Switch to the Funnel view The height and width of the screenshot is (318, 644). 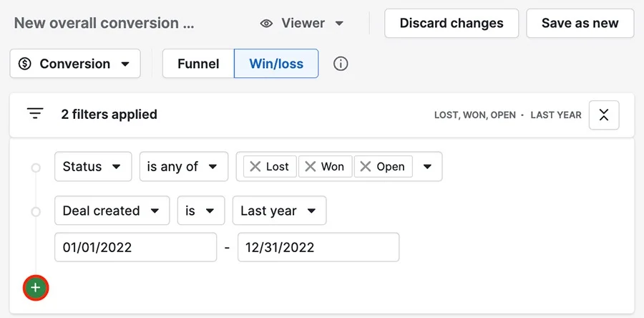tap(198, 64)
